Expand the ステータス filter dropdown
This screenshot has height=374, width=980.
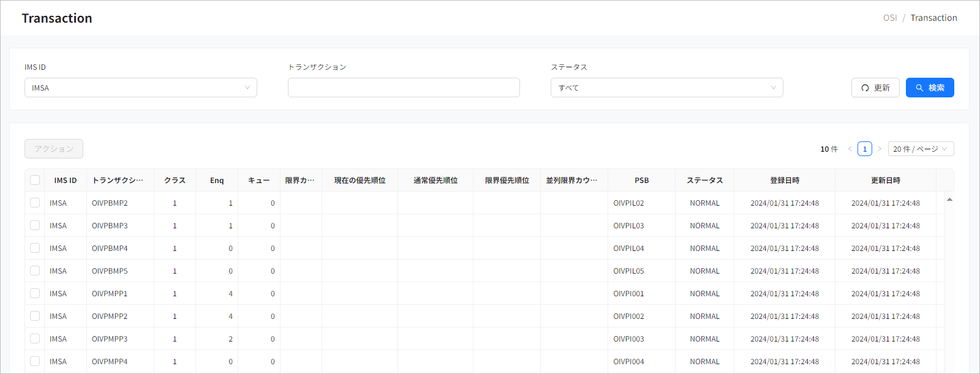coord(666,88)
